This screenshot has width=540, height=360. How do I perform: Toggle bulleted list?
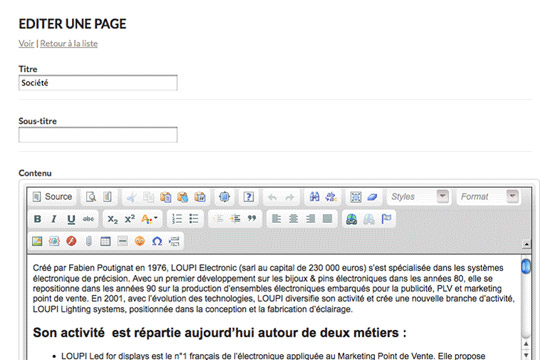[194, 219]
